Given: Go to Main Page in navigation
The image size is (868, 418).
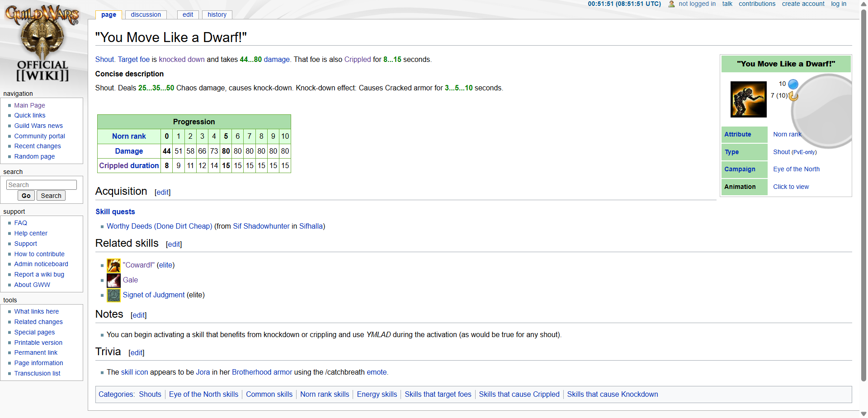Looking at the screenshot, I should (x=29, y=105).
